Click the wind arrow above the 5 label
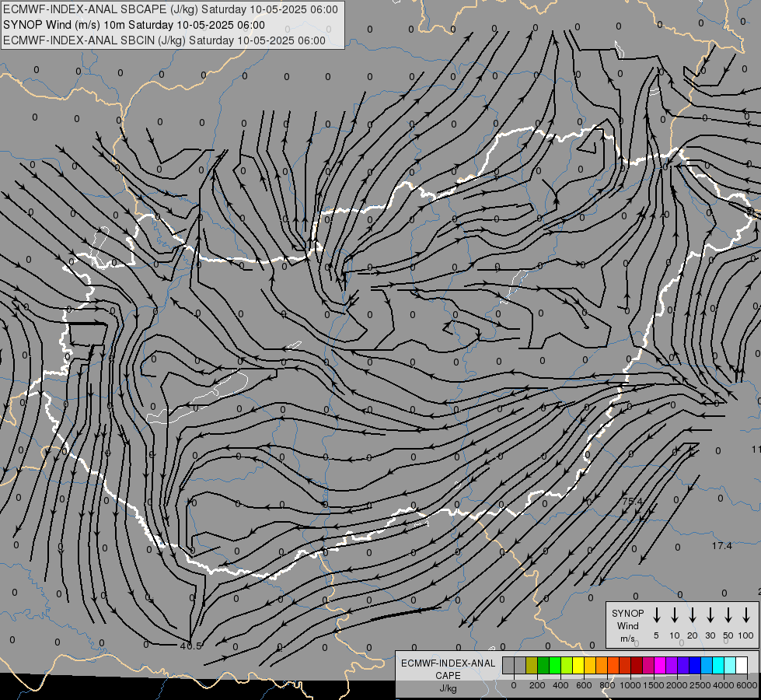This screenshot has width=761, height=700. pyautogui.click(x=656, y=615)
